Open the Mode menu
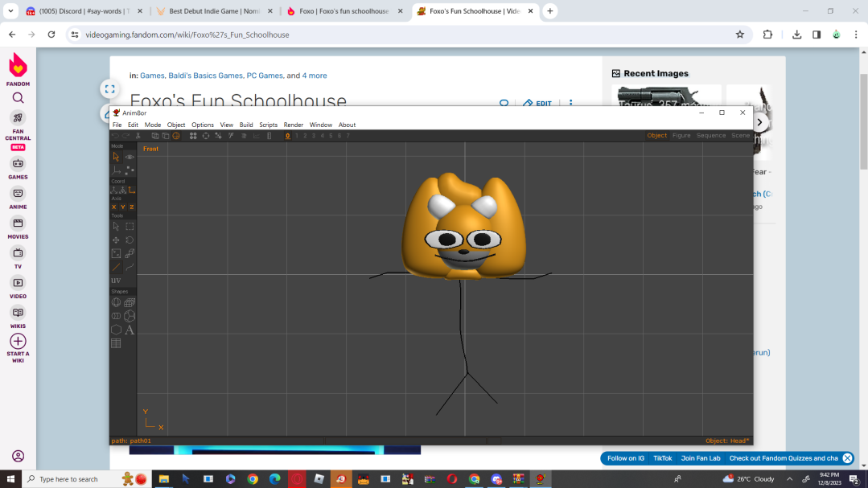This screenshot has width=868, height=488. (153, 125)
